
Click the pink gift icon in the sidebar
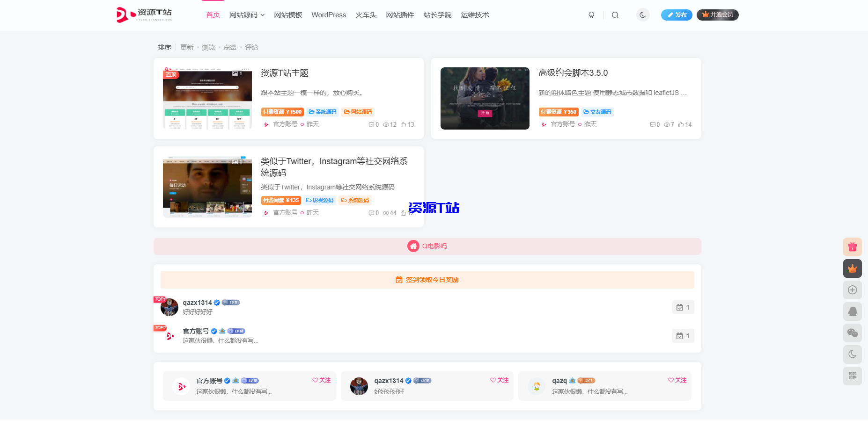coord(853,247)
